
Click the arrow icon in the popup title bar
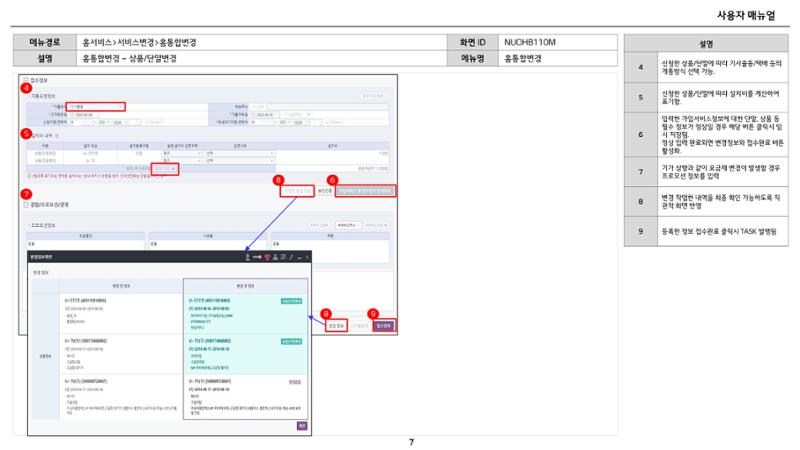tap(257, 257)
